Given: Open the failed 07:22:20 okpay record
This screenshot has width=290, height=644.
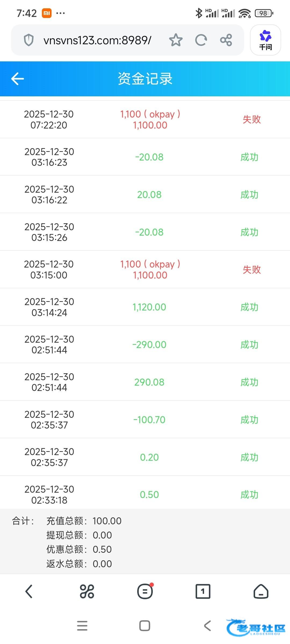Looking at the screenshot, I should tap(145, 119).
